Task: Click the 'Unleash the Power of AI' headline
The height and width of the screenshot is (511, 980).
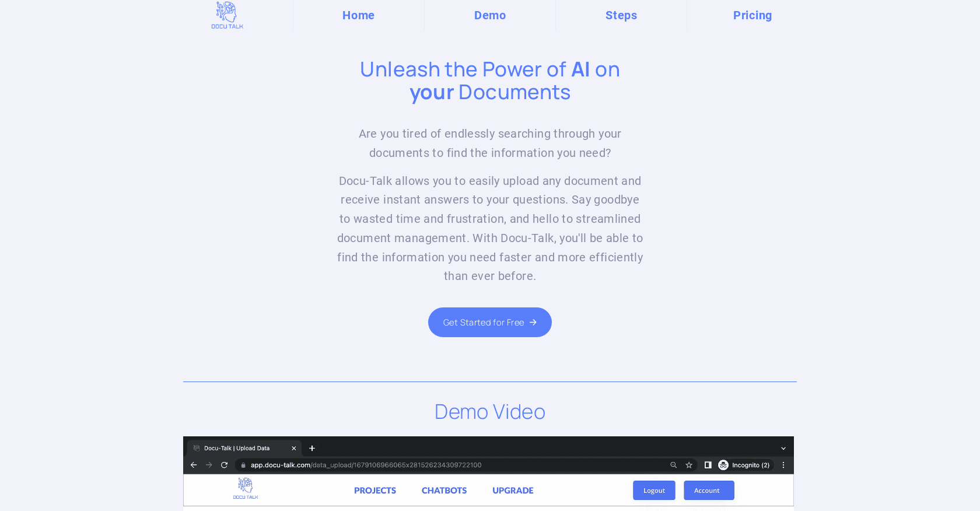Action: coord(490,80)
